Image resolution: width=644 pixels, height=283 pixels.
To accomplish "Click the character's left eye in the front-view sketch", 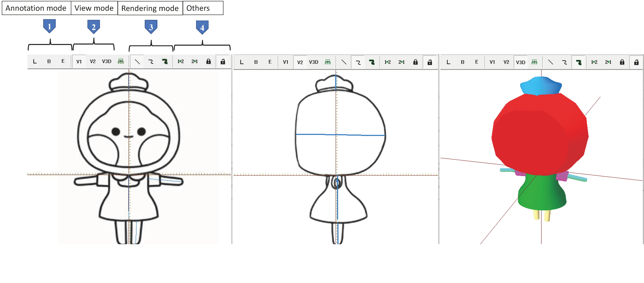I will pos(116,131).
